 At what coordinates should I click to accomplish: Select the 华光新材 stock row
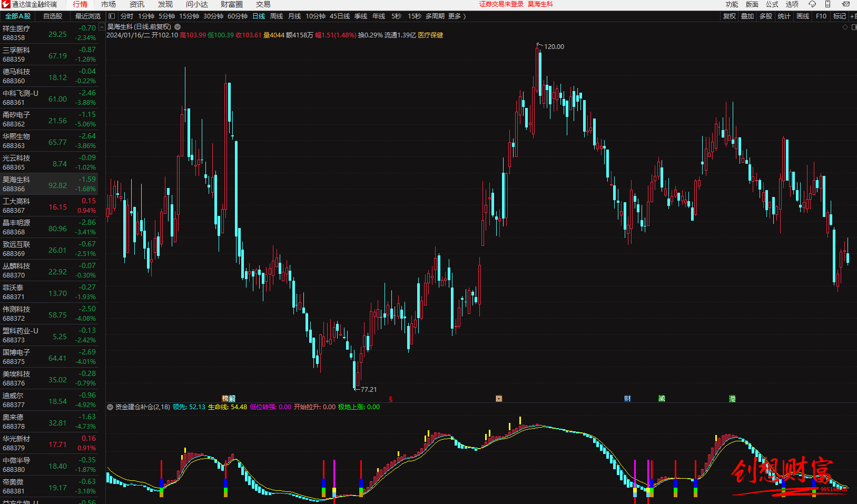[49, 443]
